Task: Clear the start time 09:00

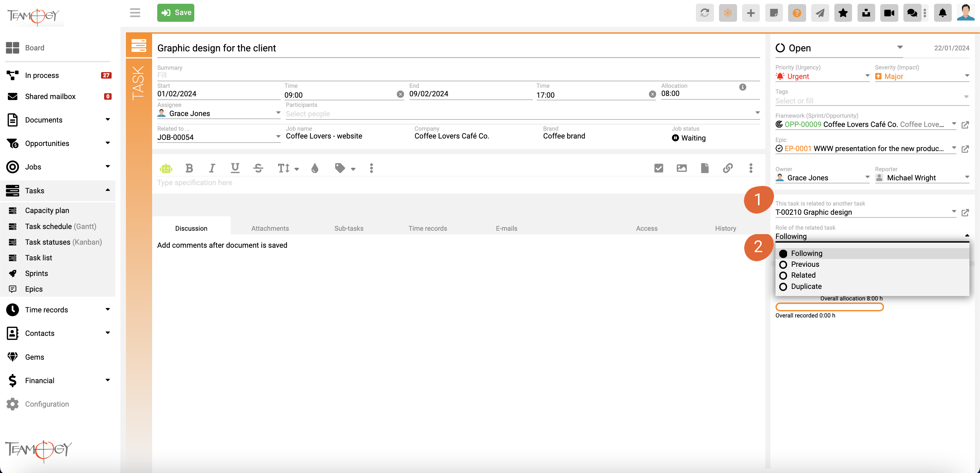Action: [400, 94]
